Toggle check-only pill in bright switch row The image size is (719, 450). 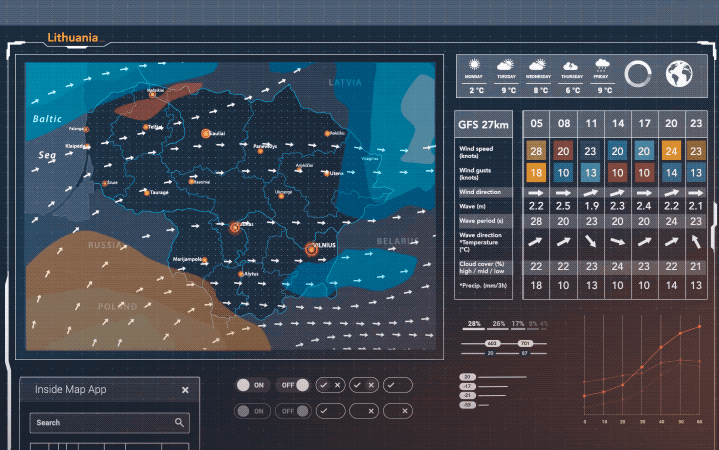coord(398,385)
